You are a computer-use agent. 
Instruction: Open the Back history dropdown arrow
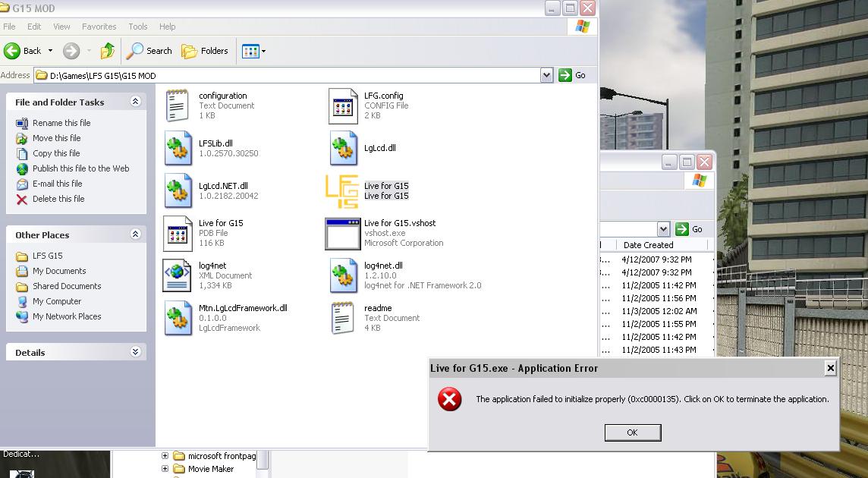pos(50,51)
